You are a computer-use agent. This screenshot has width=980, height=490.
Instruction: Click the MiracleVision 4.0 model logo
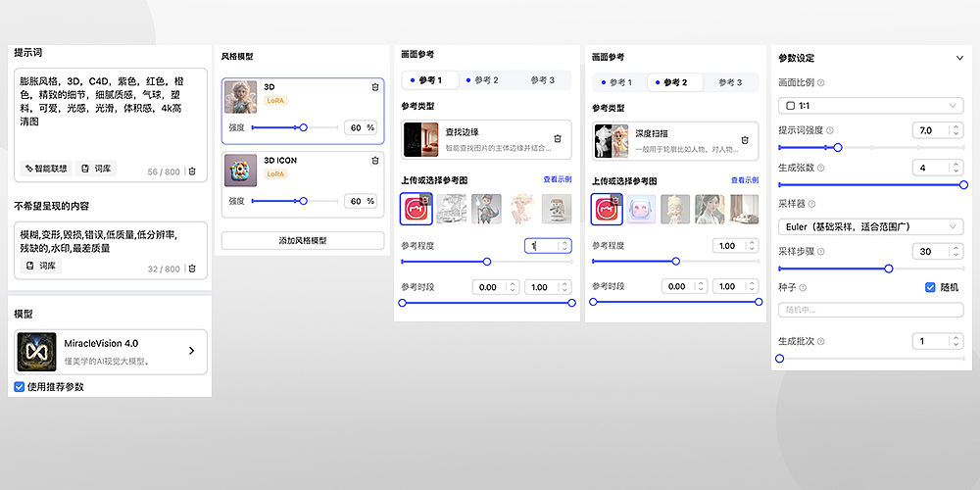37,352
